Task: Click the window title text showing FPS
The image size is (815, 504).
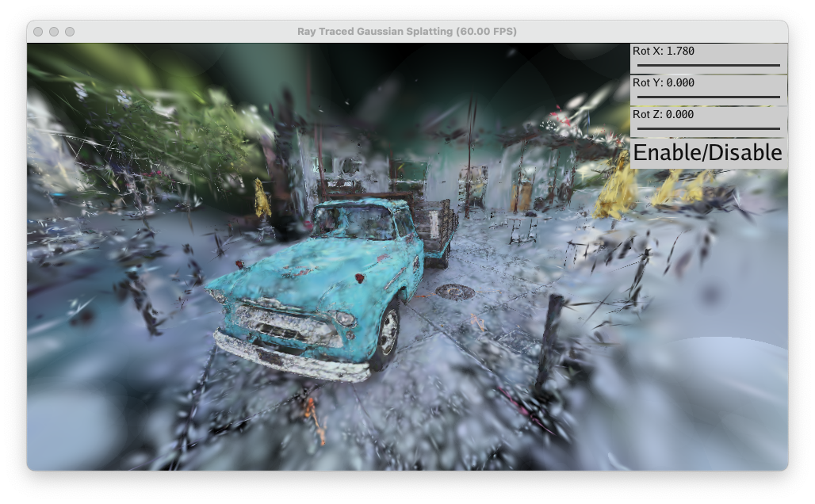Action: tap(407, 32)
